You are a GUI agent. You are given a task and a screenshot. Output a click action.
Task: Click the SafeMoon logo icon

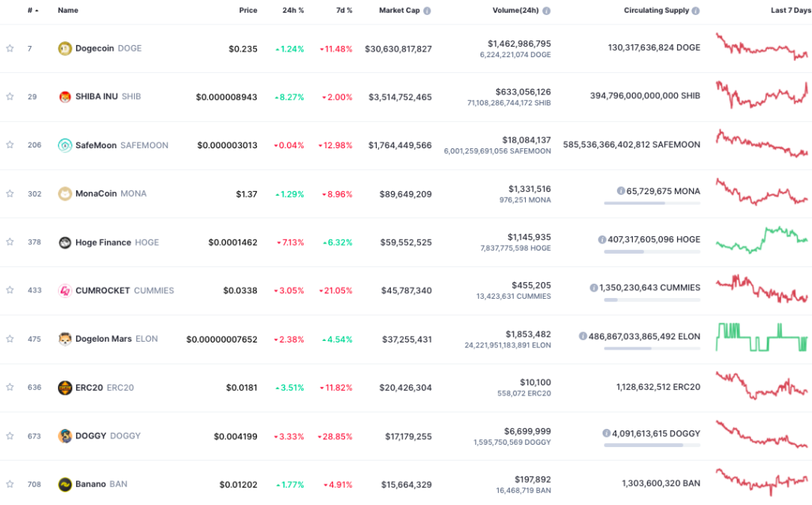click(x=65, y=145)
